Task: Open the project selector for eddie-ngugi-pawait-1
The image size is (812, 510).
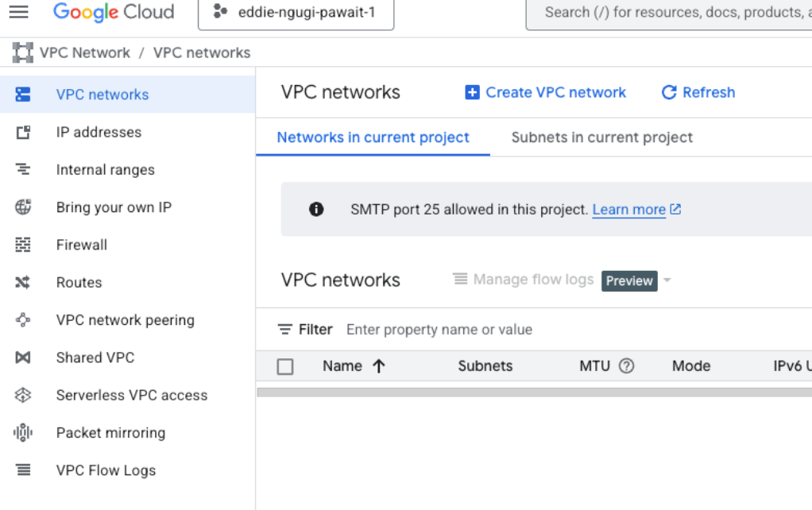Action: click(296, 14)
